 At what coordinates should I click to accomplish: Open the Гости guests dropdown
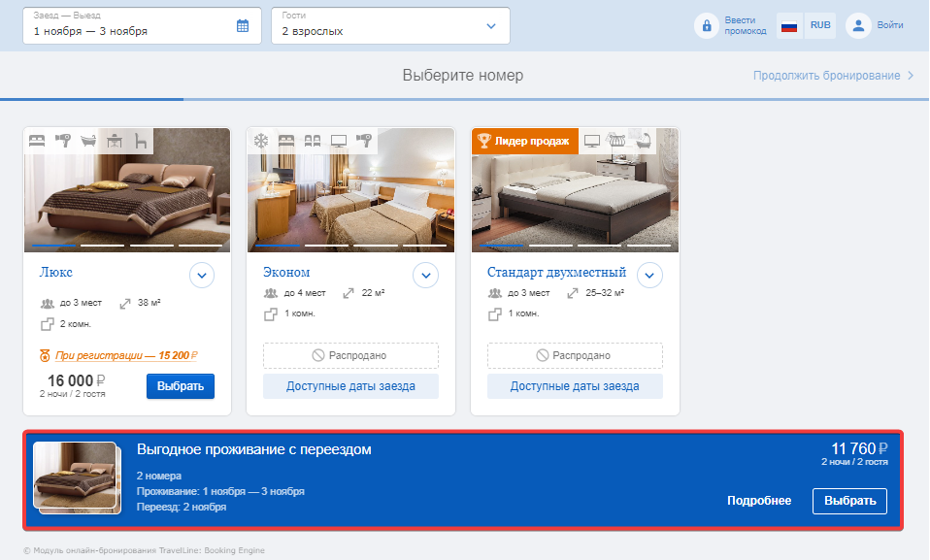click(390, 25)
